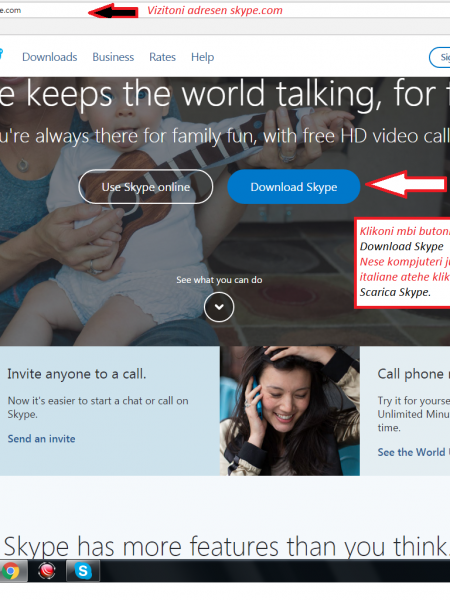
Task: Click the Skype logo beside Downloads
Action: pyautogui.click(x=1, y=54)
